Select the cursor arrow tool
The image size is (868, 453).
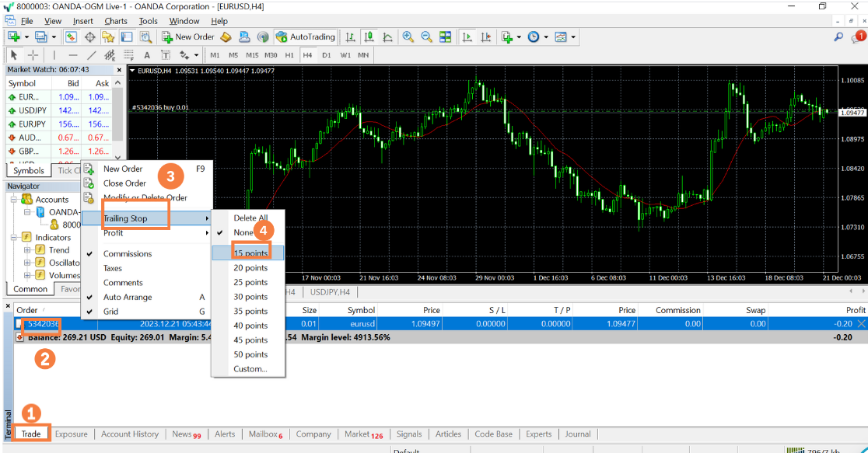(x=15, y=54)
